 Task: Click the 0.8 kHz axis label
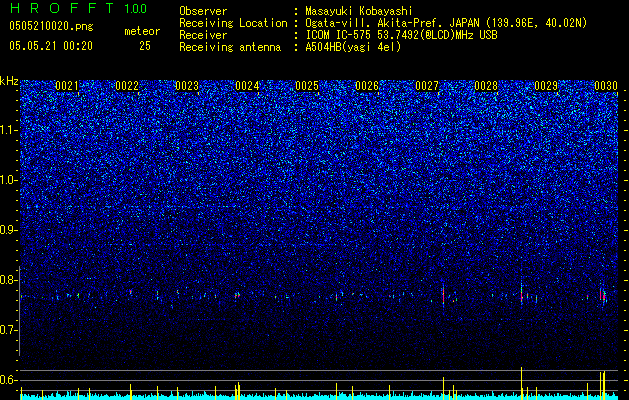(8, 280)
